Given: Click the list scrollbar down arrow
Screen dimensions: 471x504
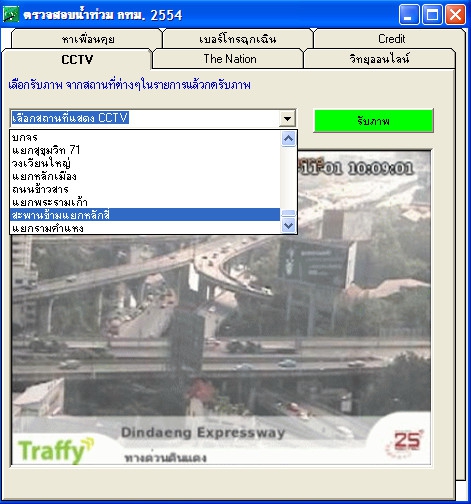Looking at the screenshot, I should coord(288,226).
